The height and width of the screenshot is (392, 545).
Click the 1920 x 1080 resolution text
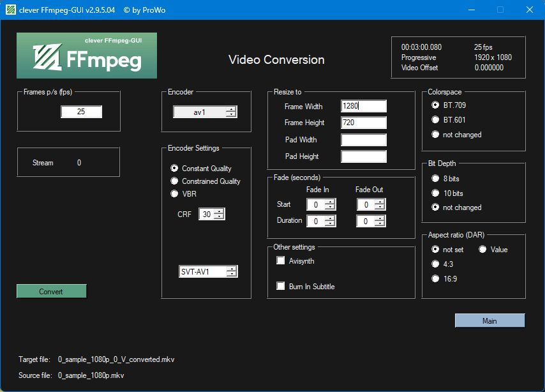tap(493, 57)
